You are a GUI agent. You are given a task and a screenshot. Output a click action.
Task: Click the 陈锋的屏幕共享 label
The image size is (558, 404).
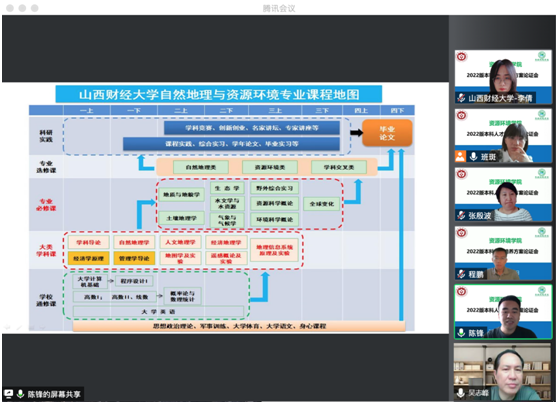54,394
